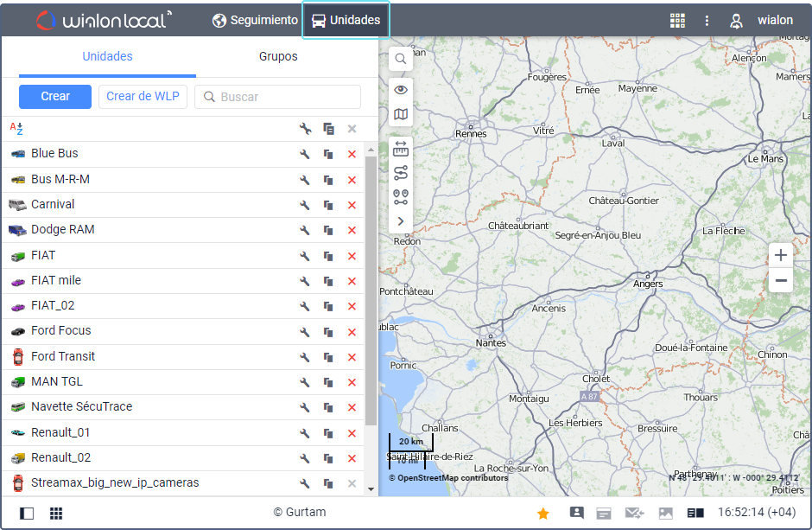Image resolution: width=812 pixels, height=530 pixels.
Task: Go to Seguimiento in top navigation
Action: pos(255,21)
